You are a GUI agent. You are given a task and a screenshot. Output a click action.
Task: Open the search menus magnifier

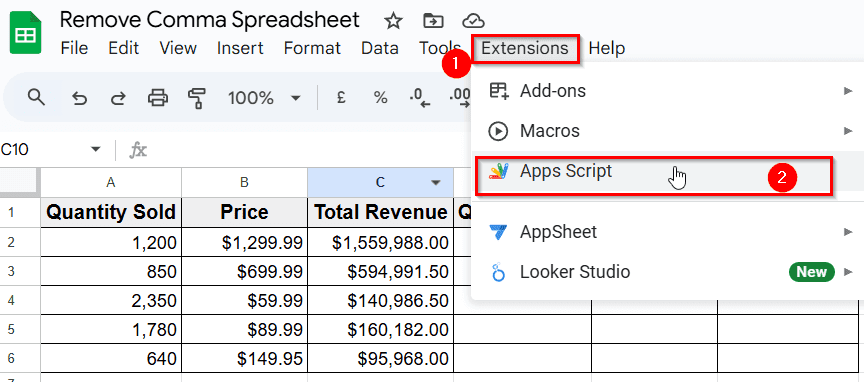pos(36,98)
